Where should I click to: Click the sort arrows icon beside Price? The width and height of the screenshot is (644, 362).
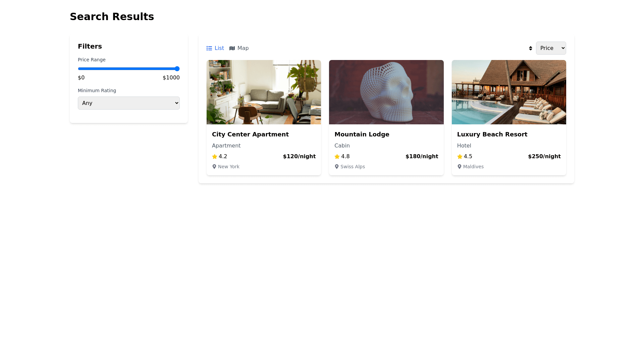pos(530,48)
